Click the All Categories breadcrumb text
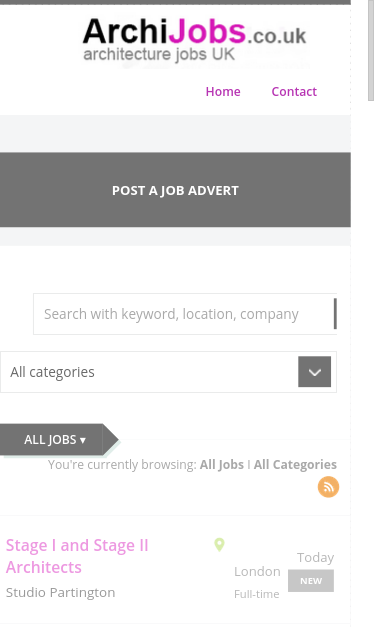Image resolution: width=375 pixels, height=627 pixels. click(x=295, y=464)
